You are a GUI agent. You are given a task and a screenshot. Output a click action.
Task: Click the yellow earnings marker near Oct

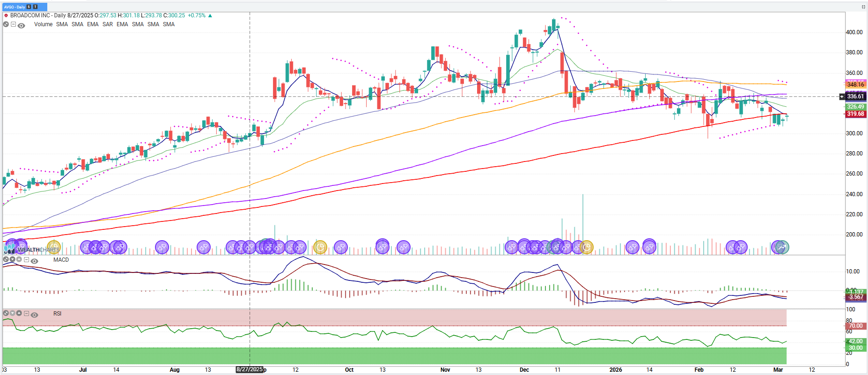tap(320, 247)
